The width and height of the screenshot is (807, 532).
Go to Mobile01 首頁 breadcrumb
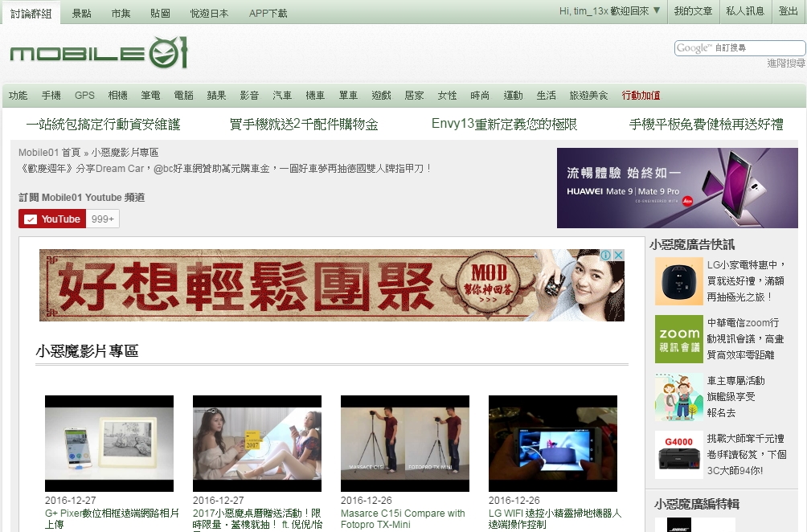[x=49, y=153]
